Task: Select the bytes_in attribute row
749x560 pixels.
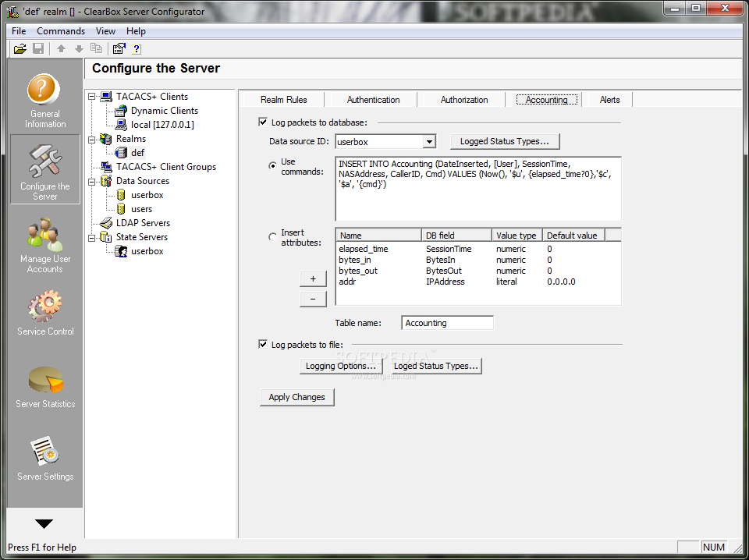Action: (478, 260)
